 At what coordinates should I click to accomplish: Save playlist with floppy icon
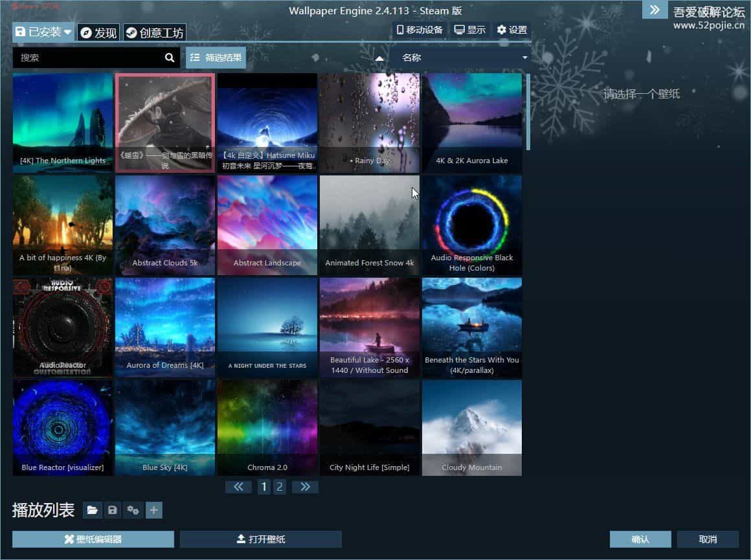pos(113,510)
